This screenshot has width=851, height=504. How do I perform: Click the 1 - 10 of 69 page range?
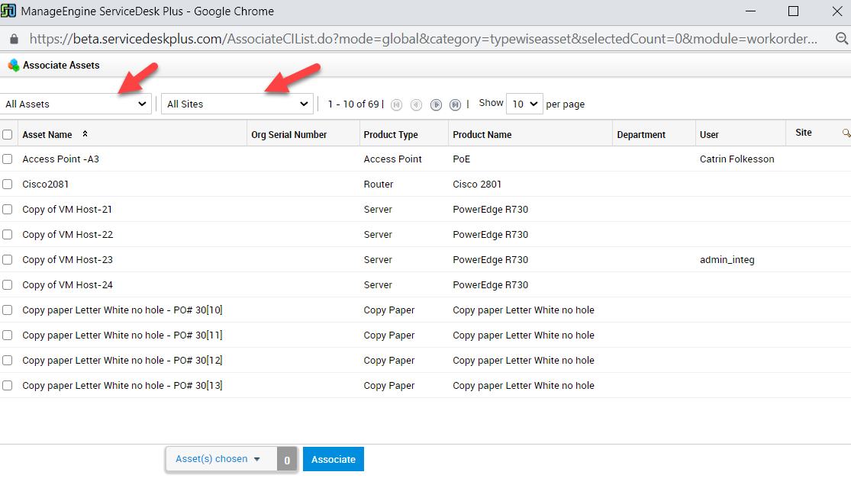pyautogui.click(x=353, y=104)
